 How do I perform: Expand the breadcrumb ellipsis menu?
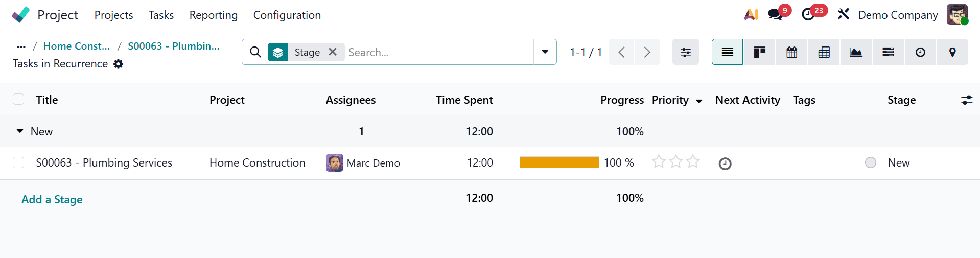click(x=21, y=46)
